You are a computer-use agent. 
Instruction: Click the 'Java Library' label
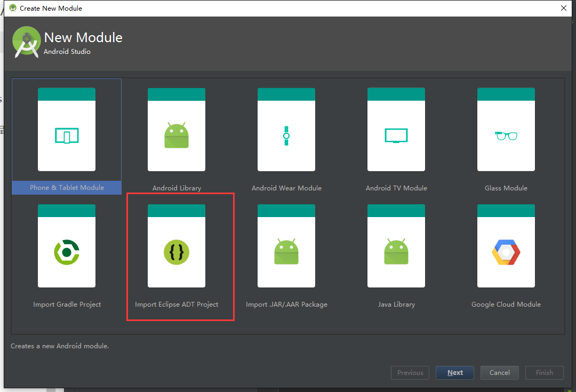click(396, 304)
